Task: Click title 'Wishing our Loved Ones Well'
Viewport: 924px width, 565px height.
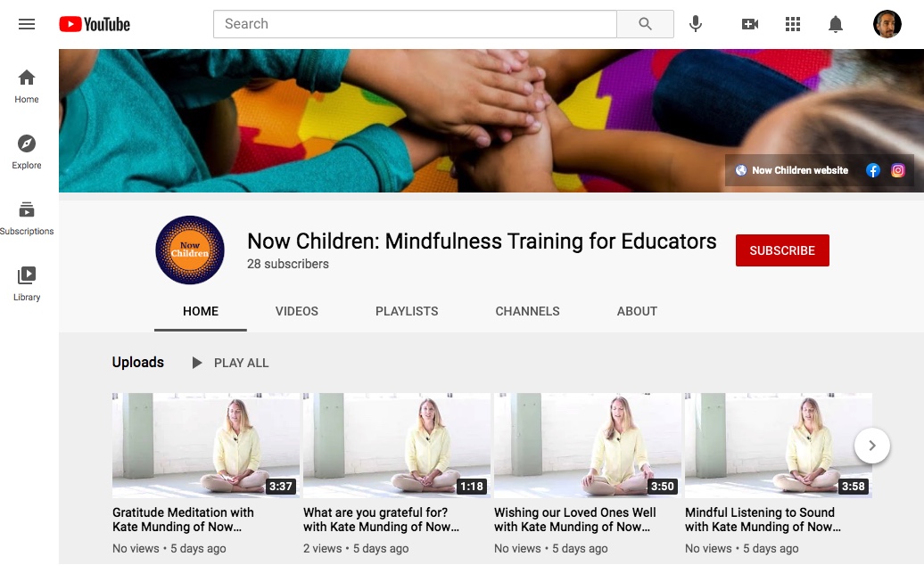Action: click(575, 520)
